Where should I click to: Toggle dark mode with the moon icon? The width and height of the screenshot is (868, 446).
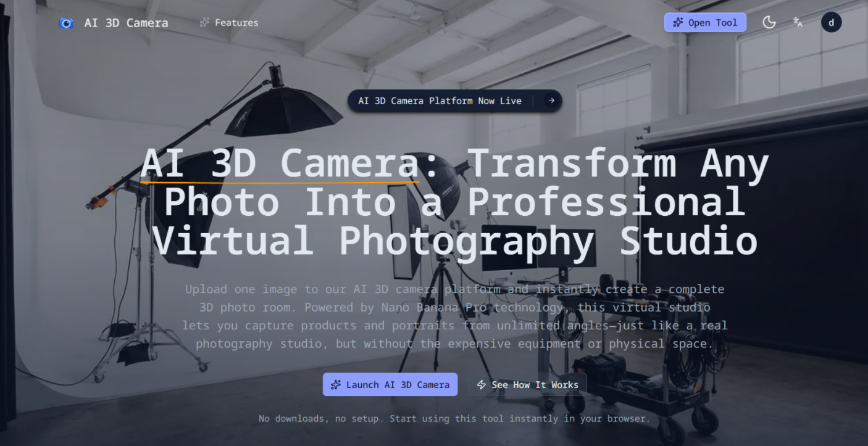click(769, 23)
